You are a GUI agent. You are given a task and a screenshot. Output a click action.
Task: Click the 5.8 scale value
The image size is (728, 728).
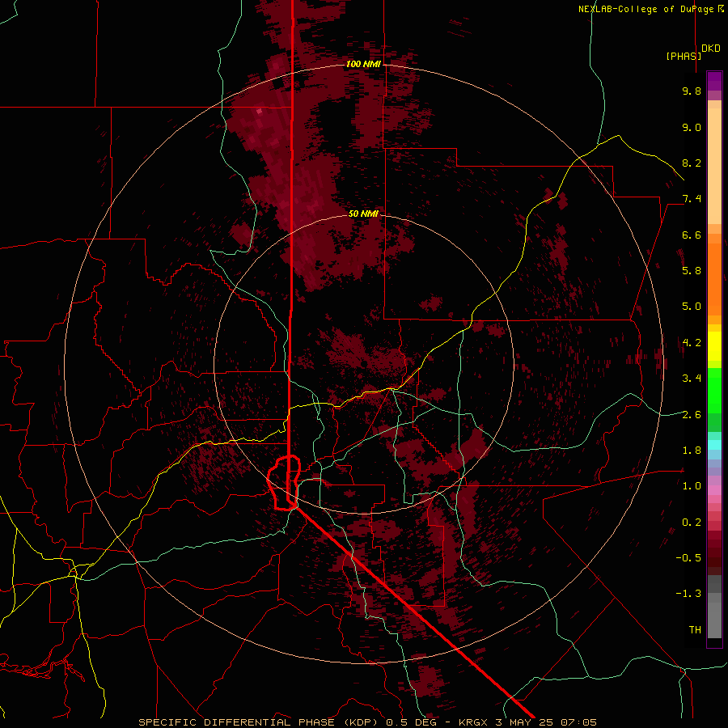(692, 271)
